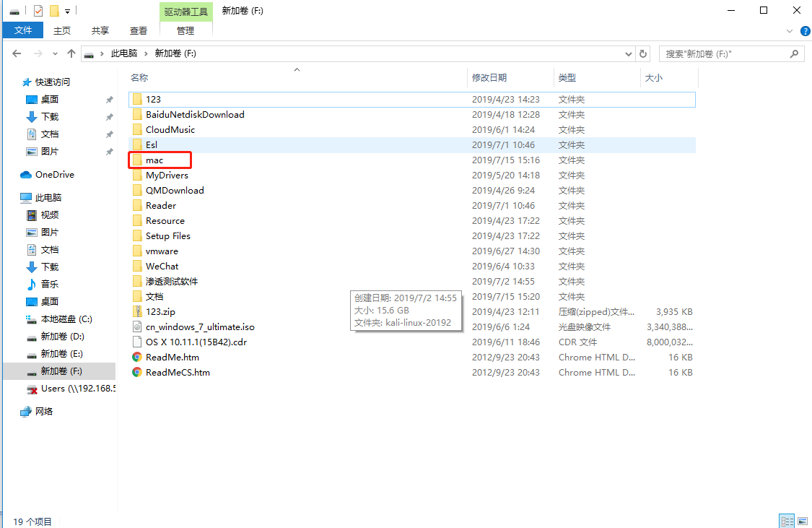The height and width of the screenshot is (528, 812).
Task: Select the cn_windows_7_ultimate.iso disc image icon
Action: coord(137,327)
